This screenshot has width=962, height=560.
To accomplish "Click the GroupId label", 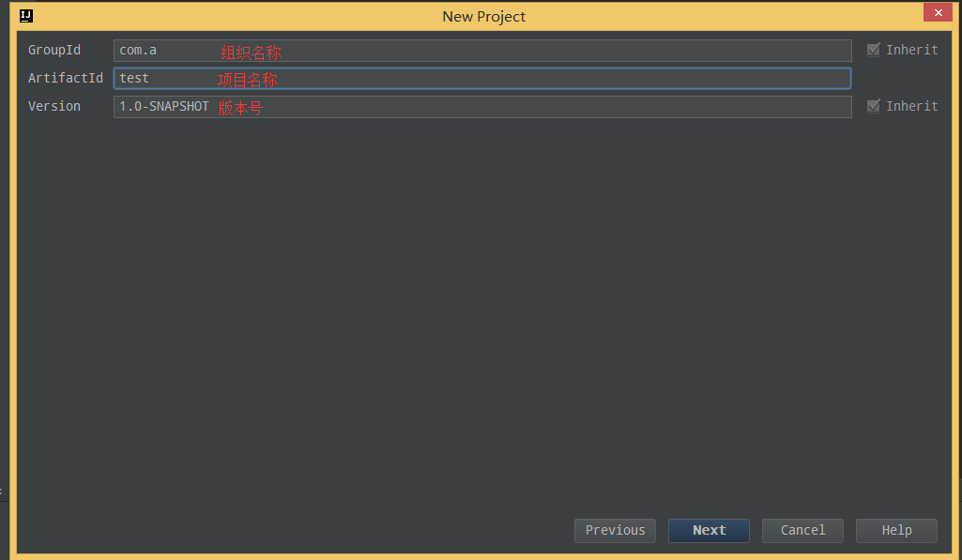I will 54,51.
